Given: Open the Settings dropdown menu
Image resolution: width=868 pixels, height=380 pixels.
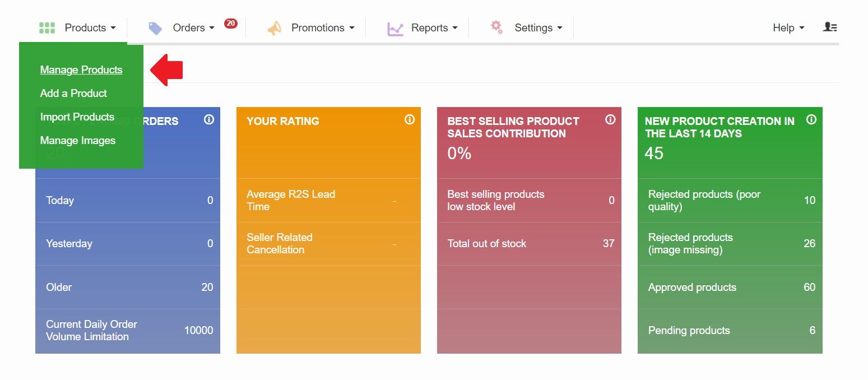Looking at the screenshot, I should [x=538, y=28].
